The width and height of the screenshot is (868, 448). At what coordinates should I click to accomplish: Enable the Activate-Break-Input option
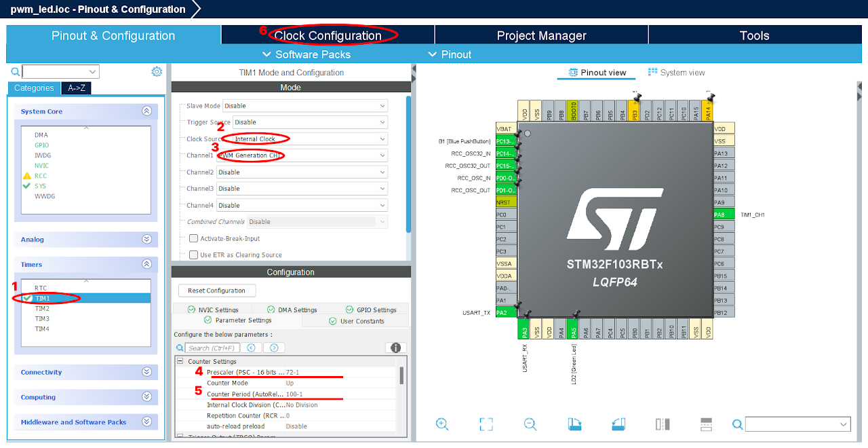click(193, 238)
